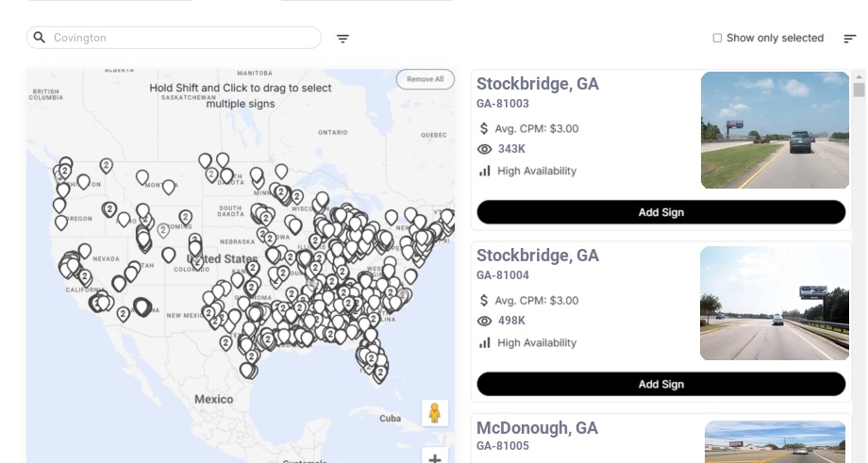The height and width of the screenshot is (463, 868).
Task: Add Sign for Stockbridge GA-81004
Action: [660, 384]
